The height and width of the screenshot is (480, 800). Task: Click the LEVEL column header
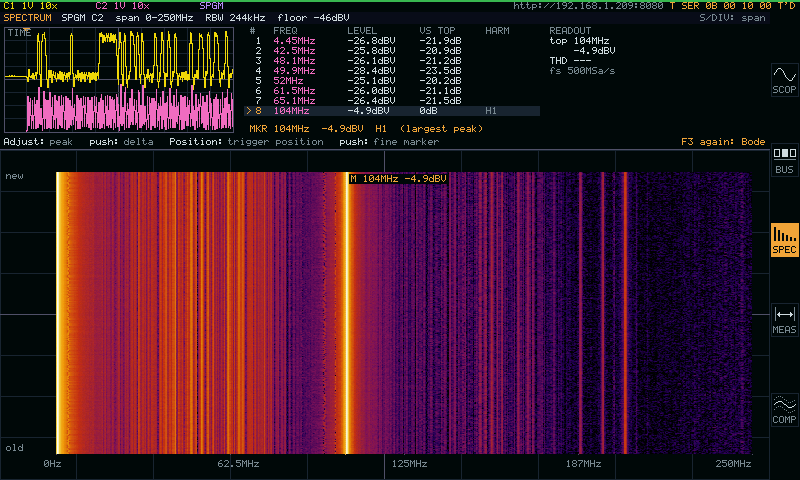pyautogui.click(x=362, y=31)
